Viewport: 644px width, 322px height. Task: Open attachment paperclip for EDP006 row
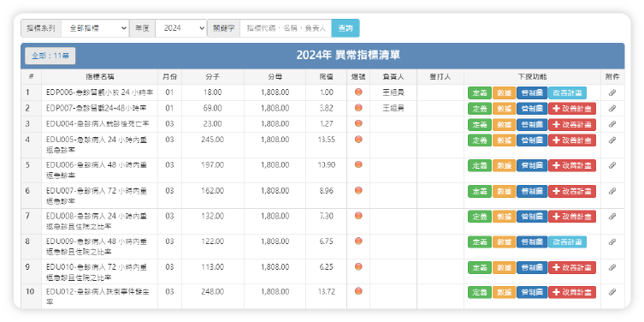(x=612, y=93)
